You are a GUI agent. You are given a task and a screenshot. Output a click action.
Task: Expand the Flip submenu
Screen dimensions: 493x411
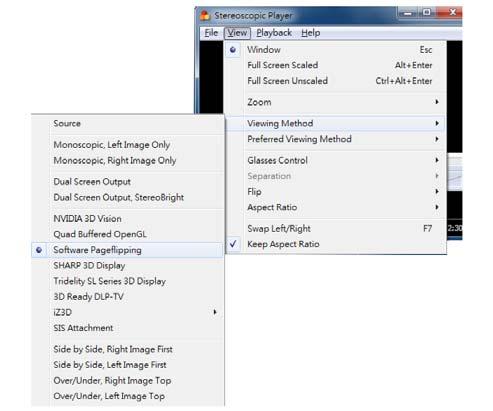coord(336,192)
